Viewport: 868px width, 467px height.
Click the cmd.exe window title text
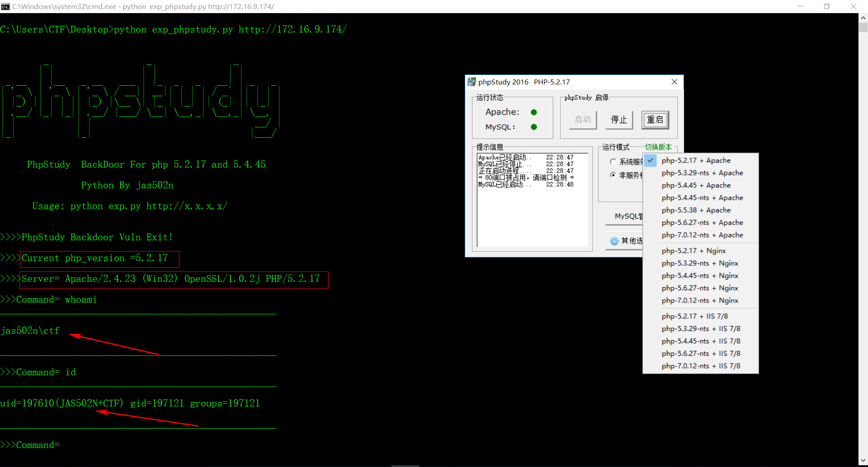(x=143, y=7)
